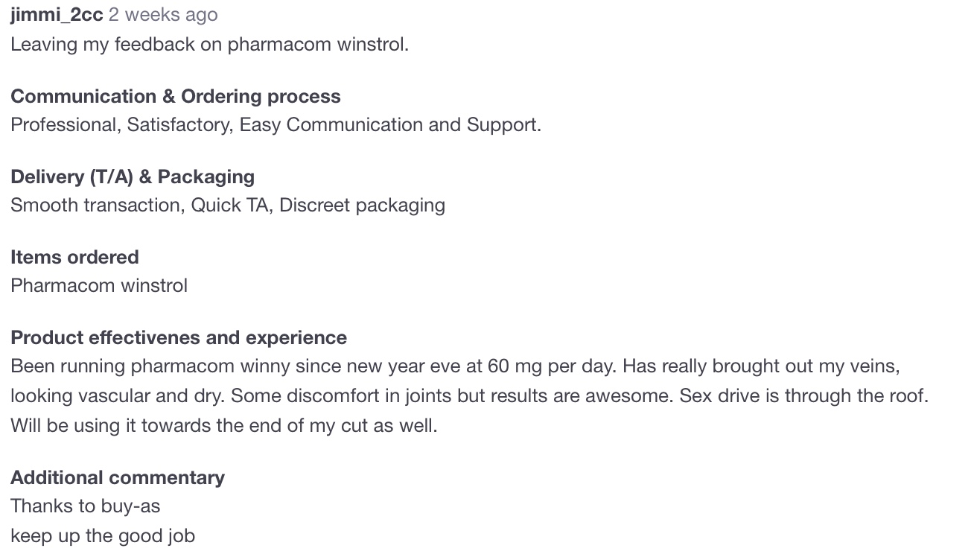Viewport: 971px width, 560px height.
Task: Click the "Leaving my feedback on pharmacom winstrol" line
Action: coord(209,45)
